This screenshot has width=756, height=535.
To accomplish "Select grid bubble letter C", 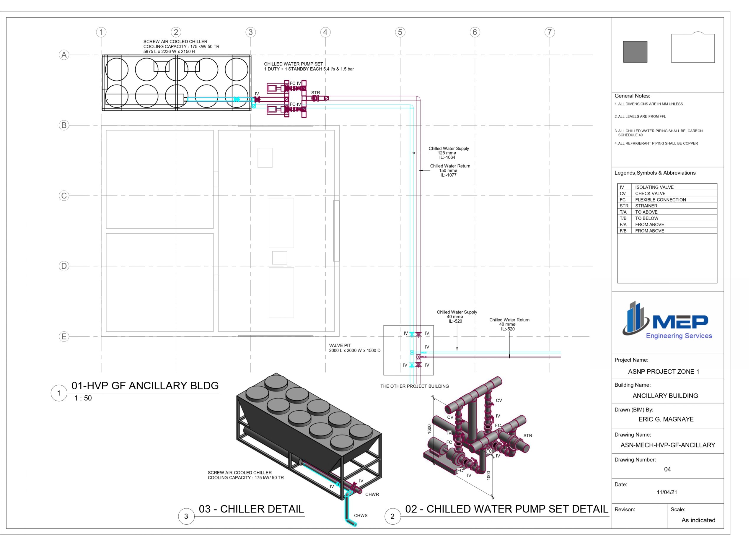I will [x=64, y=196].
